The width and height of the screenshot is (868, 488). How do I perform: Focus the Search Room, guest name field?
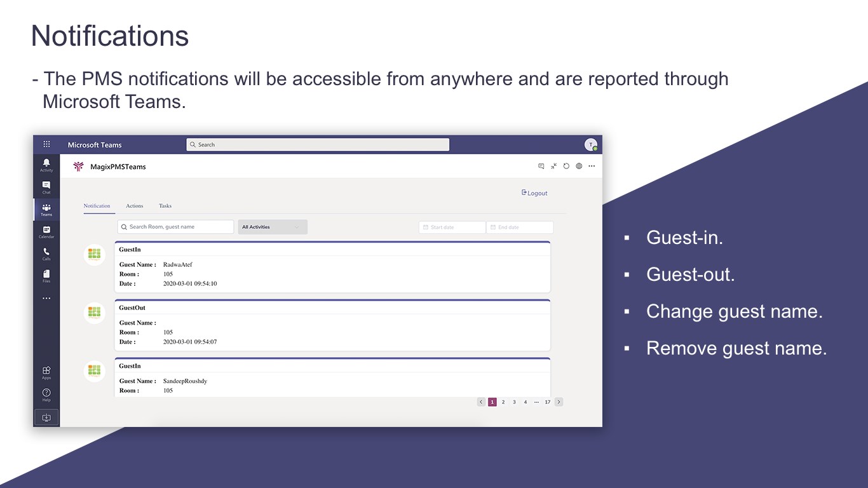point(176,227)
